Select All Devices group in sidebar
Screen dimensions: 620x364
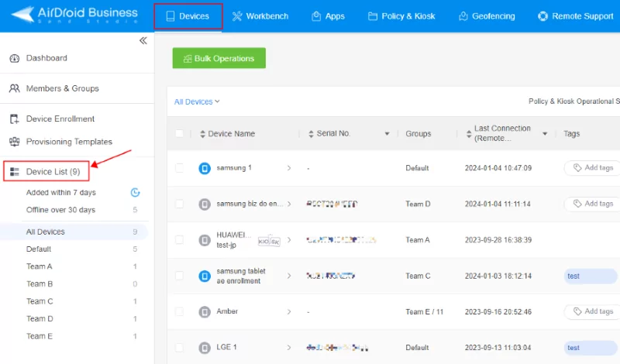74,232
